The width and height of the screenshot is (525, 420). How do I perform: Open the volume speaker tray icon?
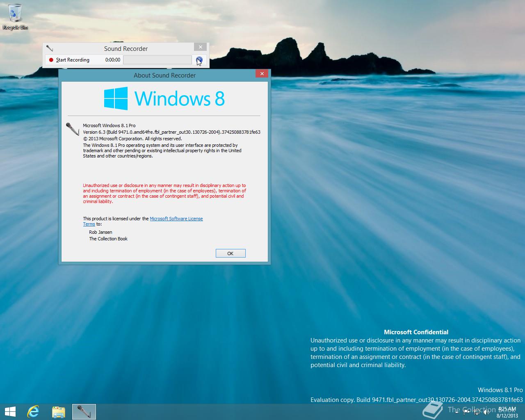click(x=486, y=412)
